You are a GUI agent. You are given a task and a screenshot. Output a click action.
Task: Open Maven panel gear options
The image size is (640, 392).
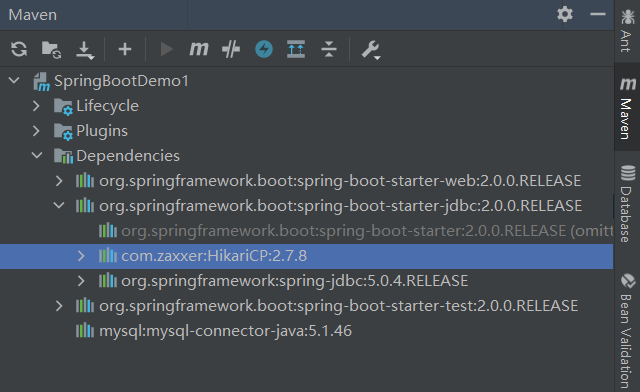[565, 14]
